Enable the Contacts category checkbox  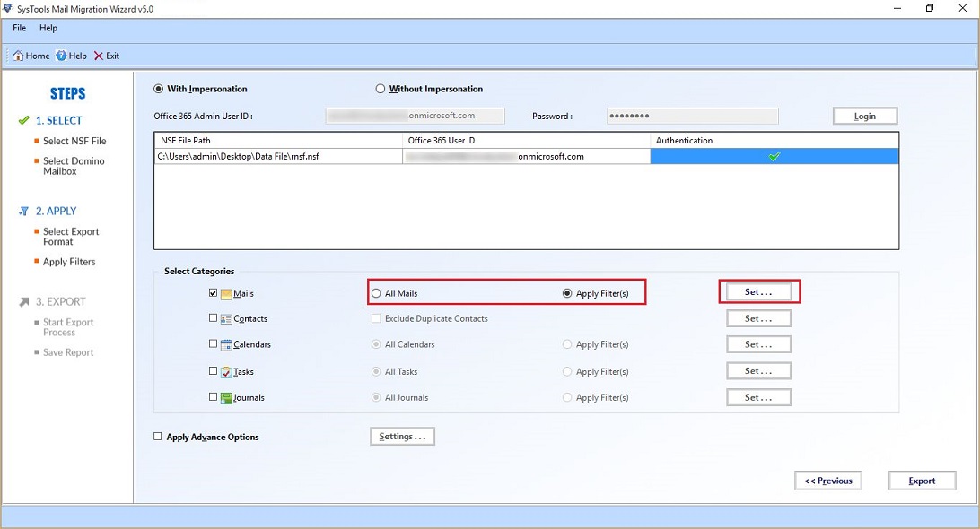tap(213, 318)
